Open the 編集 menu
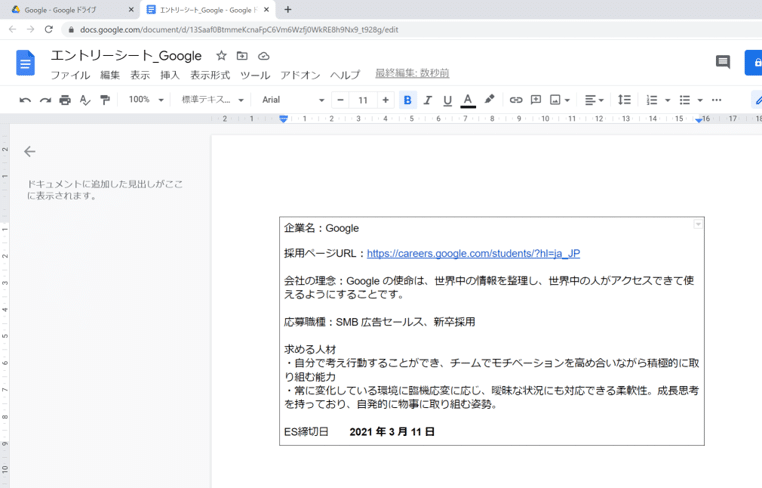 pyautogui.click(x=110, y=75)
